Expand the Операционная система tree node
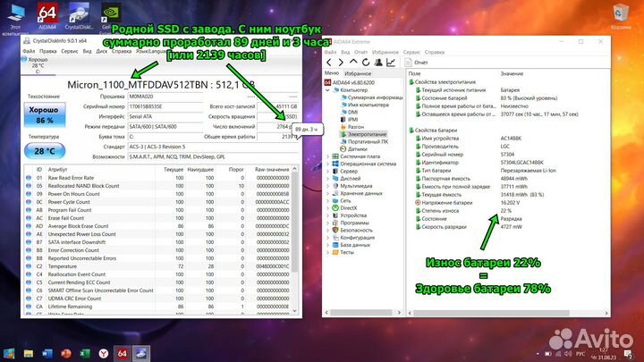The width and height of the screenshot is (644, 362). coord(327,164)
